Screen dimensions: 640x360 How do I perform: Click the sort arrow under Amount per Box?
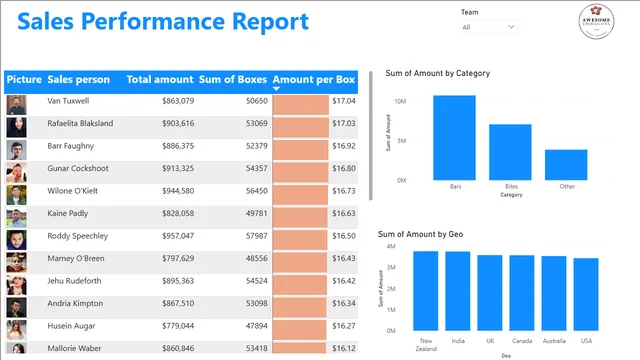pyautogui.click(x=276, y=89)
